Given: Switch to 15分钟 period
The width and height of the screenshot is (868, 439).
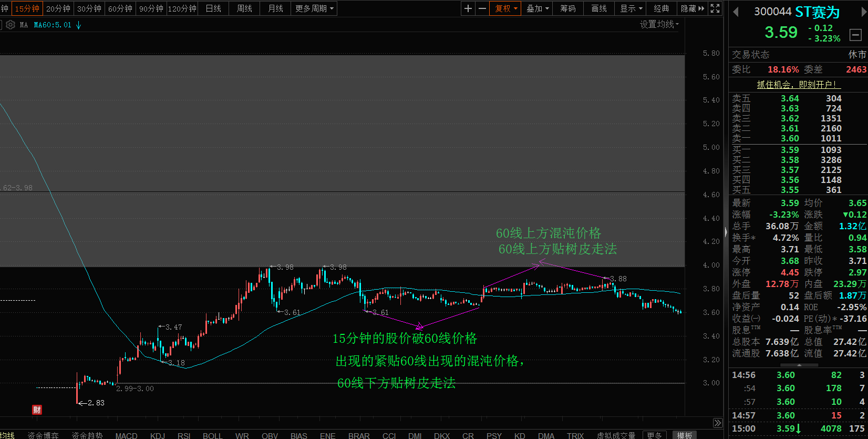Looking at the screenshot, I should (x=27, y=8).
